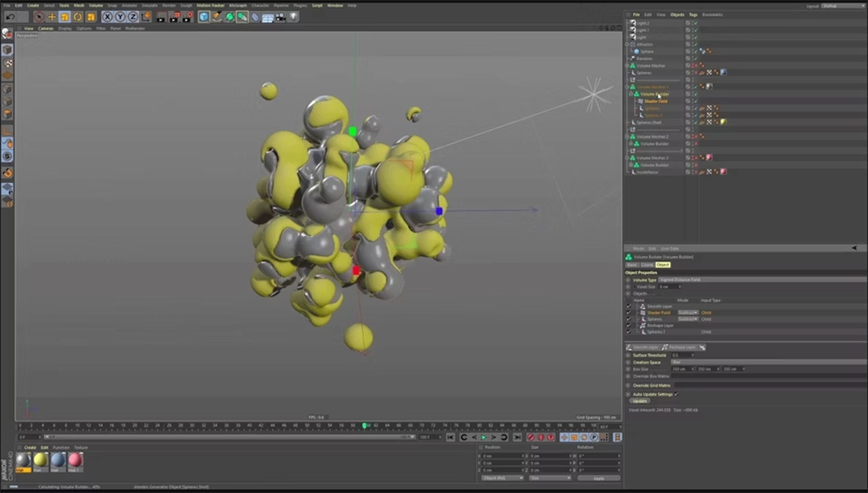Toggle the X axis lock

pyautogui.click(x=107, y=17)
